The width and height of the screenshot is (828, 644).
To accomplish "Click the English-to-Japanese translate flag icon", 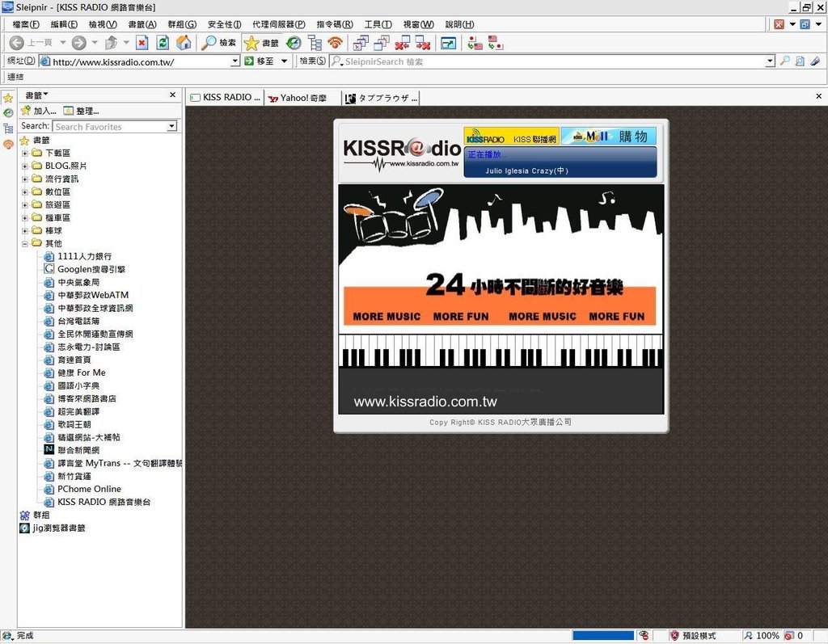I will 496,43.
